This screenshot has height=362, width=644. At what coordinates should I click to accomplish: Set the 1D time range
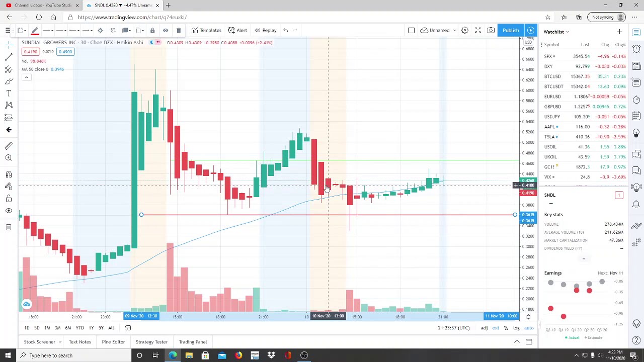(27, 328)
